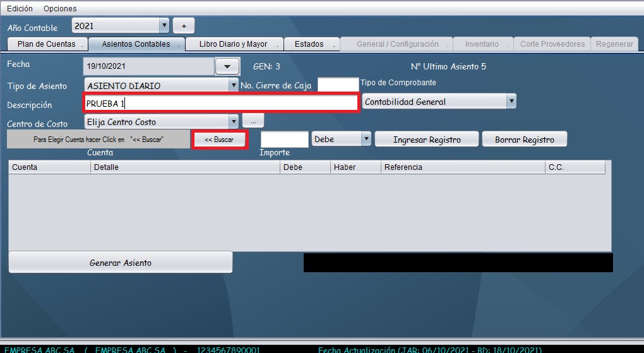Screen dimensions: 644x353
Task: Expand the Año Contable 2021 dropdown
Action: point(164,26)
